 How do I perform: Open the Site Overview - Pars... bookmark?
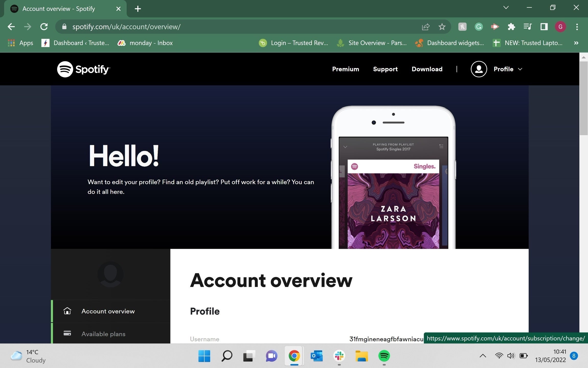click(372, 43)
